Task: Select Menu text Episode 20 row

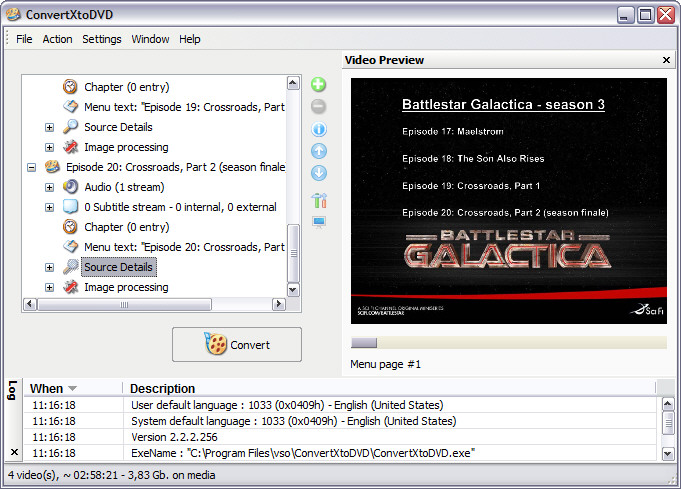Action: 184,247
